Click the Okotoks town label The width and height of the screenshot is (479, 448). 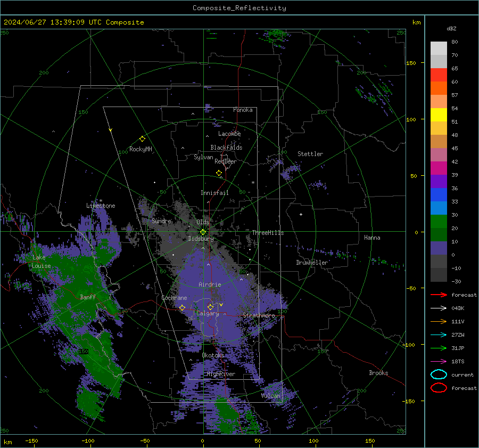[x=213, y=355]
